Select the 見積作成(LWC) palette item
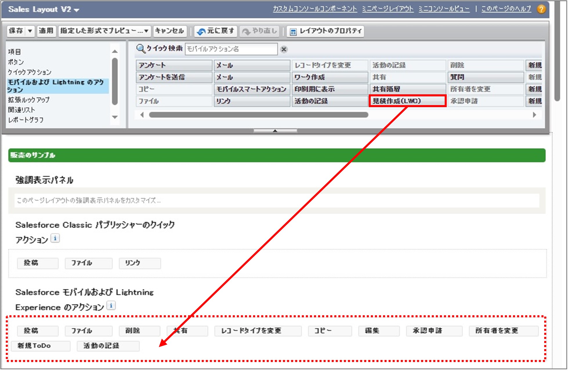The height and width of the screenshot is (371, 588). click(x=408, y=101)
